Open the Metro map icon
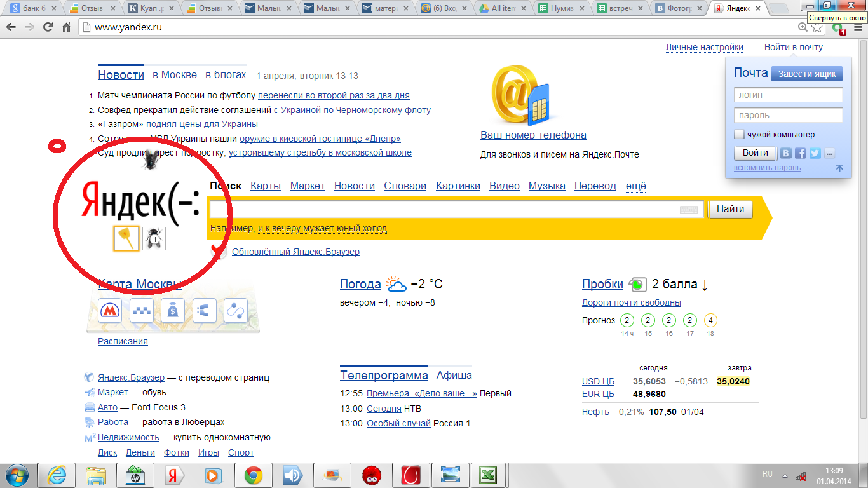 pos(111,310)
